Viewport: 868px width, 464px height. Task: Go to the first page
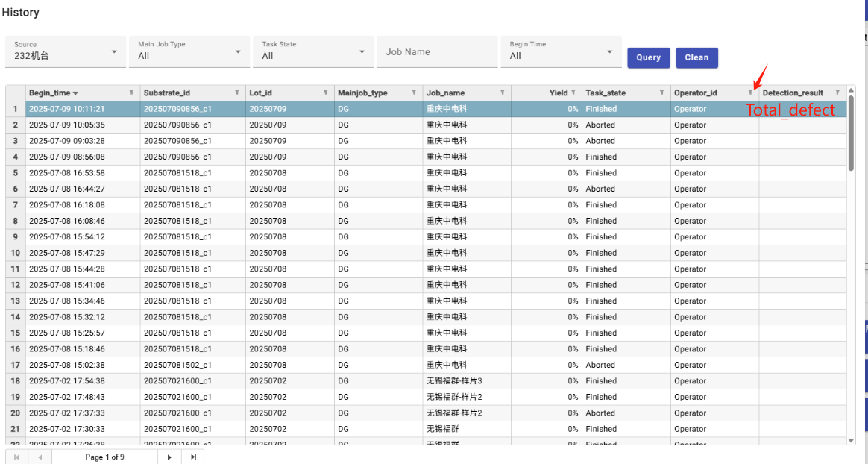coord(16,457)
